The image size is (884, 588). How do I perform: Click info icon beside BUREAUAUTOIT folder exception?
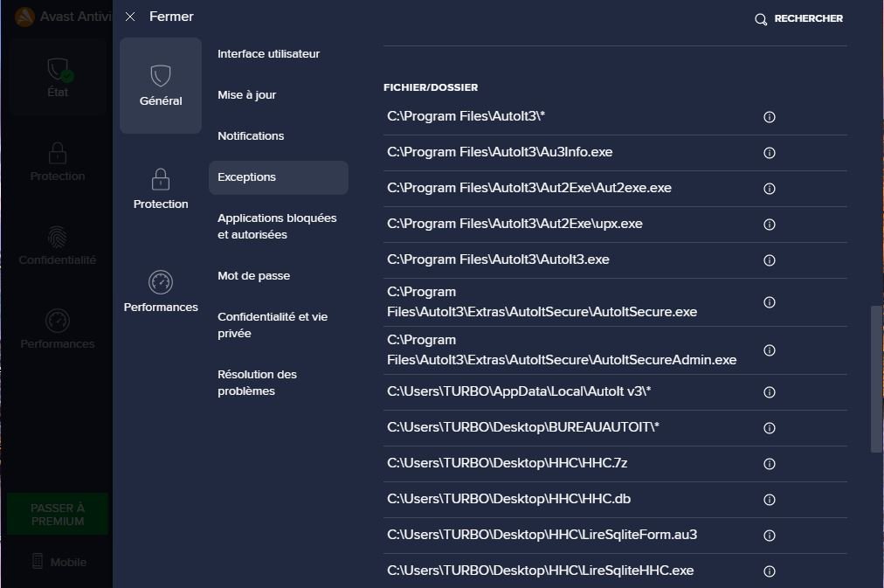click(x=770, y=428)
